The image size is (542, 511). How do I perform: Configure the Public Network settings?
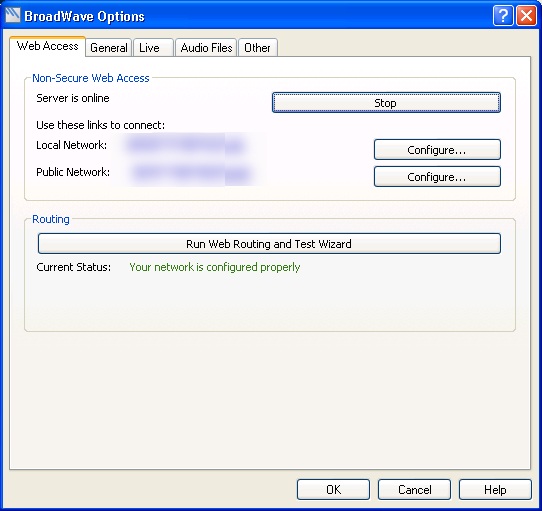click(x=437, y=177)
